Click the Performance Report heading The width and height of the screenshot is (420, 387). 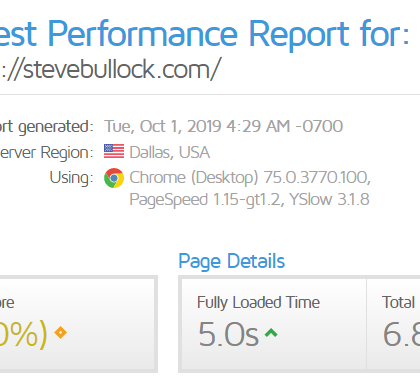[x=204, y=33]
